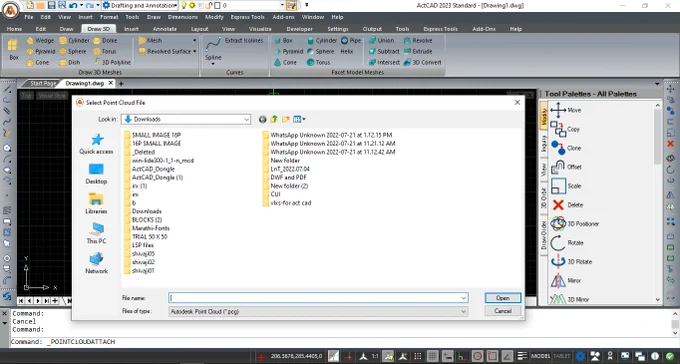Select the Revolve tool

tap(418, 40)
